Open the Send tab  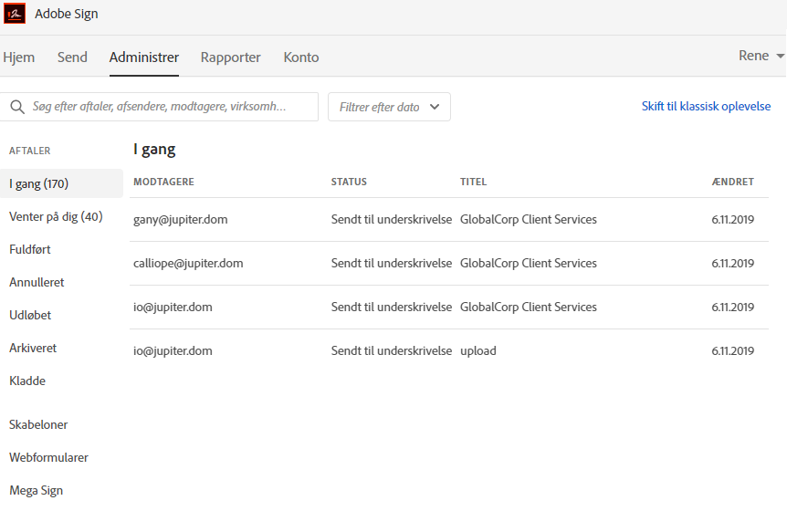click(72, 57)
